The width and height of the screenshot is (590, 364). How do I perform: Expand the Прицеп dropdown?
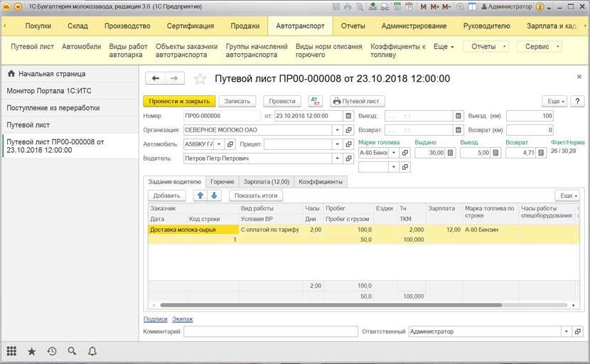tap(337, 144)
